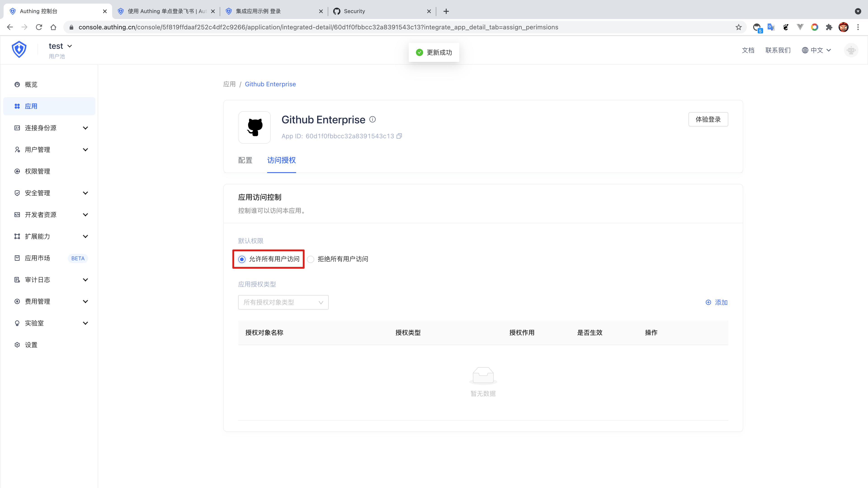Expand 扩展能力 sidebar menu
This screenshot has height=488, width=868.
[49, 236]
